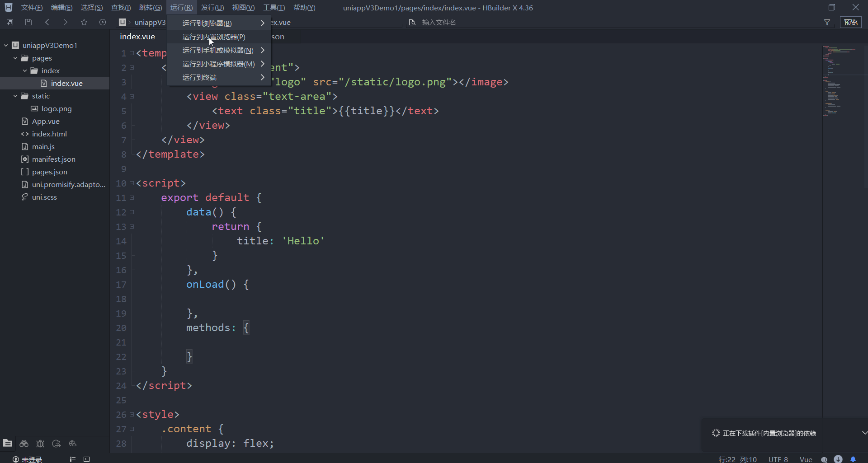
Task: Collapse the plugin download notification chevron
Action: pos(864,433)
